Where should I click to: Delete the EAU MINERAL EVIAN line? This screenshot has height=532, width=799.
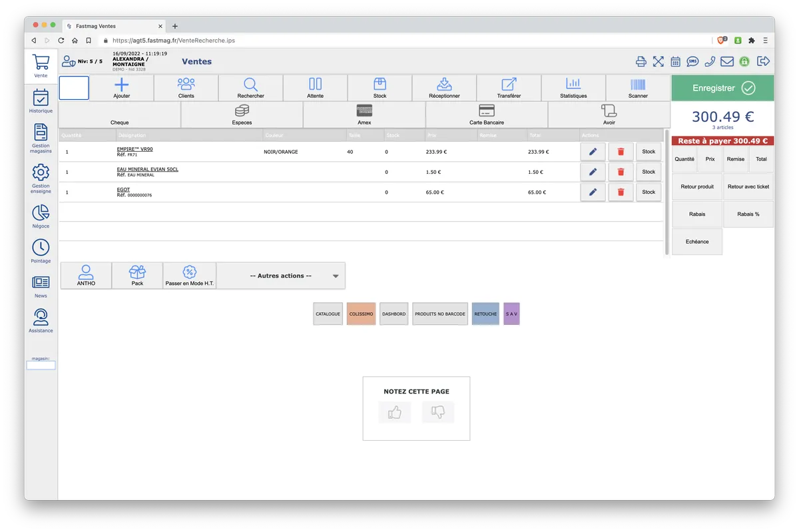point(621,172)
